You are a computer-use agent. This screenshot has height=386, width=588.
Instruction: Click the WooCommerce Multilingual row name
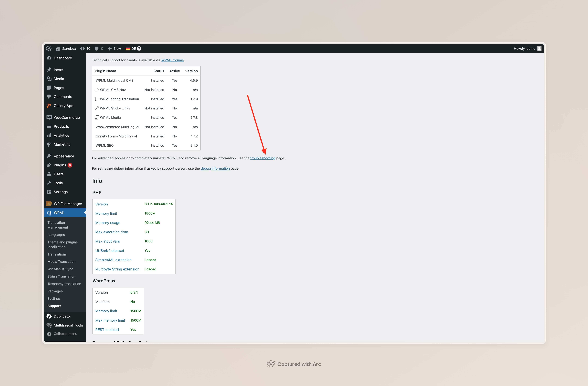click(x=117, y=127)
